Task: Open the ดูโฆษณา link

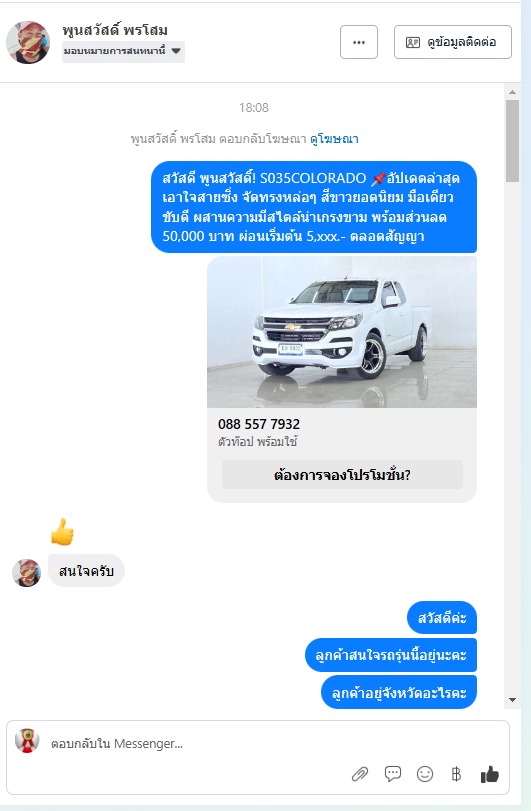Action: pos(334,139)
